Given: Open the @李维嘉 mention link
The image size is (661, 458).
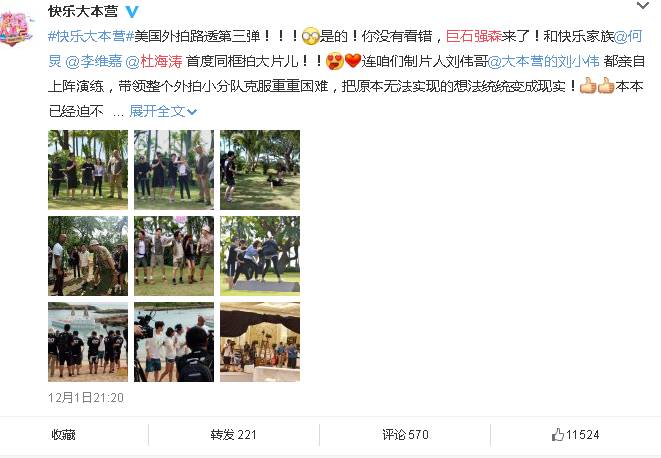Looking at the screenshot, I should coord(94,62).
